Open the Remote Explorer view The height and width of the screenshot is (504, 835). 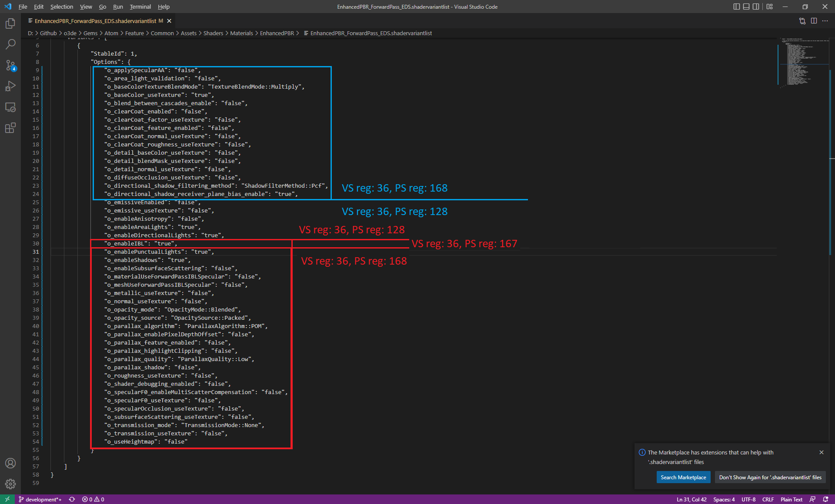click(x=10, y=107)
